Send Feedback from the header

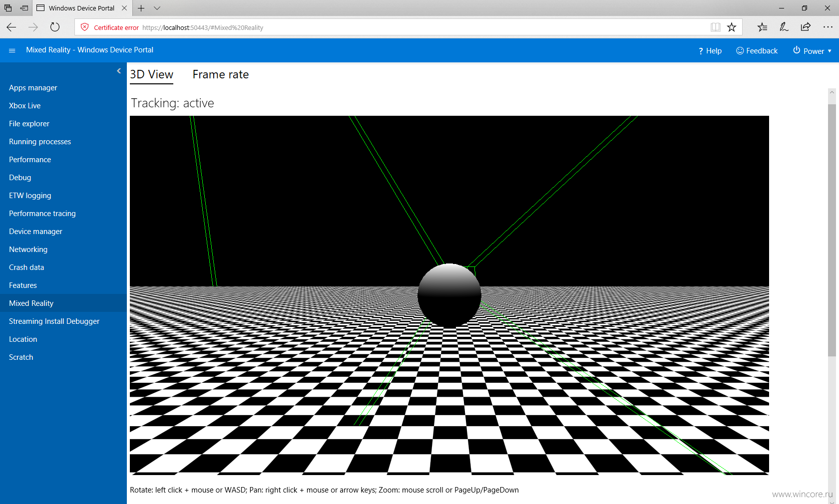tap(757, 51)
